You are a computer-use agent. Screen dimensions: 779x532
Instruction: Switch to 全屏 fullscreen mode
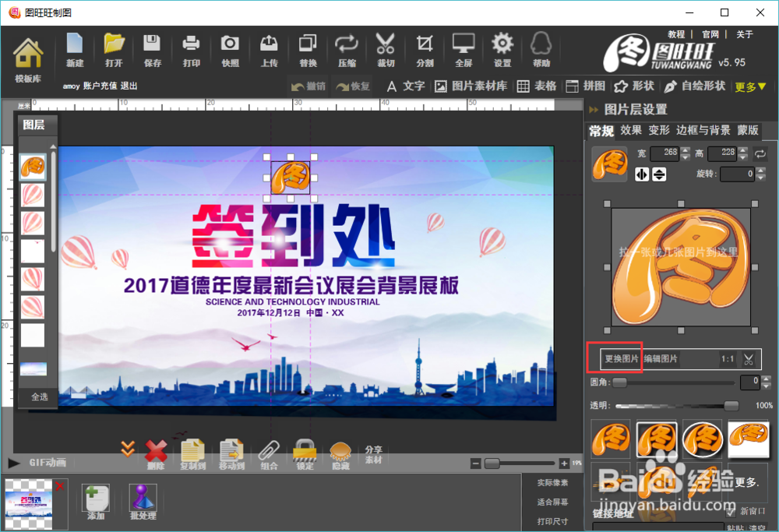pos(464,50)
